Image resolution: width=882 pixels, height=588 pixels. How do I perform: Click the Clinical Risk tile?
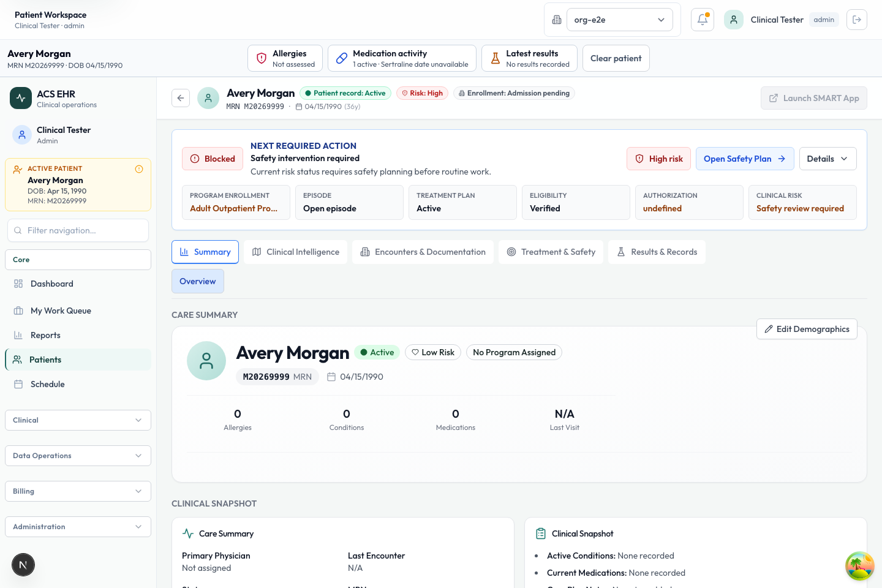tap(802, 202)
